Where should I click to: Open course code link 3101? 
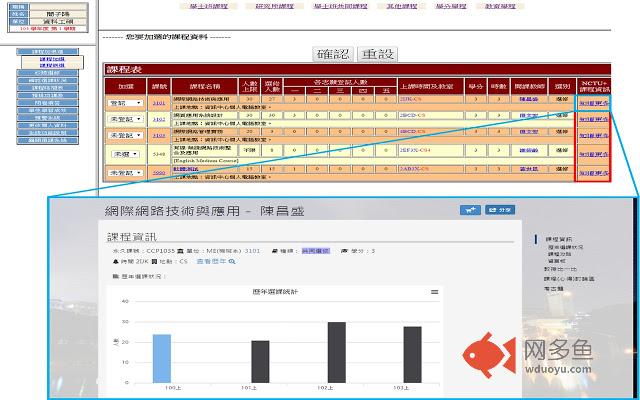tap(159, 103)
